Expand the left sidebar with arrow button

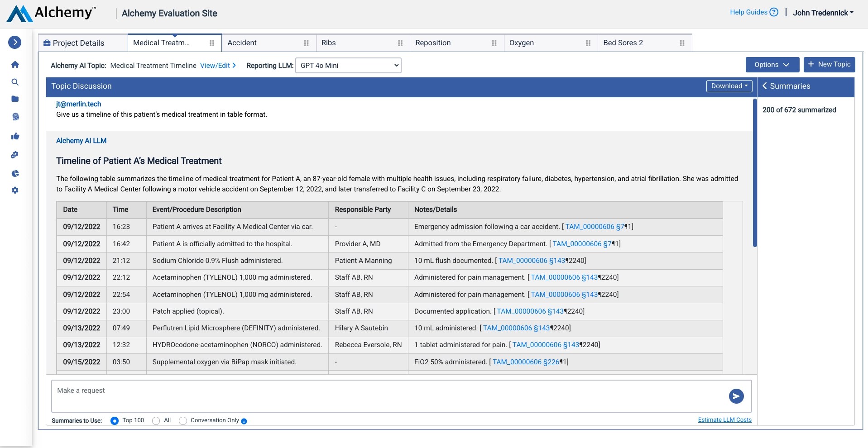[x=15, y=42]
